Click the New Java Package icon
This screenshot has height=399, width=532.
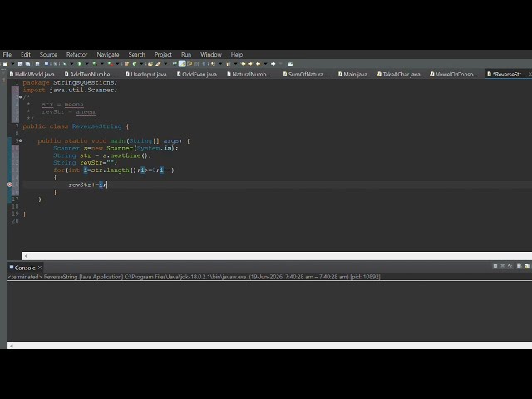[126, 64]
